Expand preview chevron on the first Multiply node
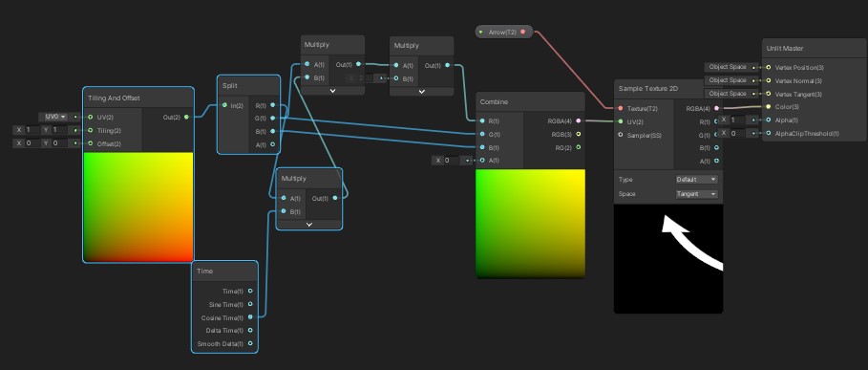 (332, 90)
